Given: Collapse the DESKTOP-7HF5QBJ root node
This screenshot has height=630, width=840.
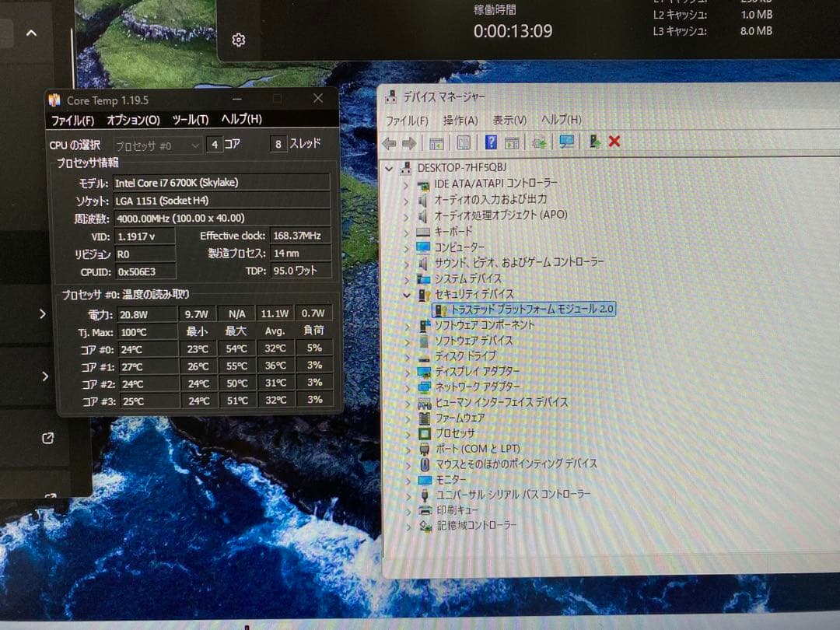Looking at the screenshot, I should 390,169.
